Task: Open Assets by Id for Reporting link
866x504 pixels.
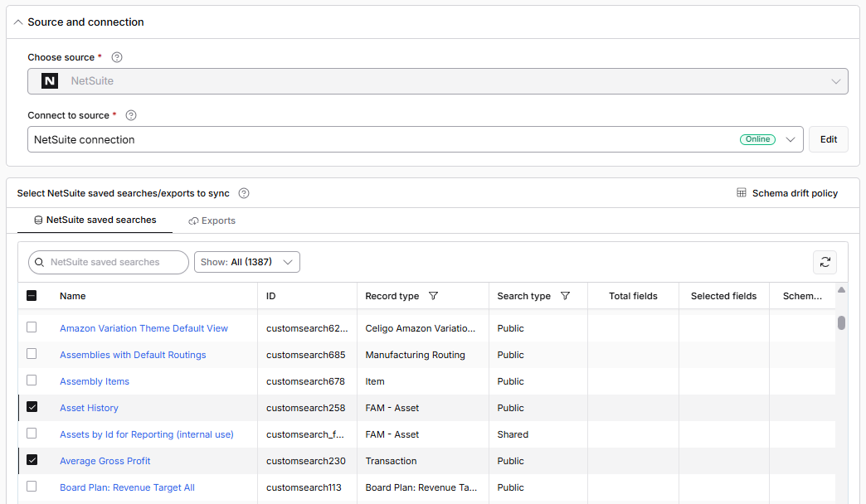Action: click(x=146, y=434)
